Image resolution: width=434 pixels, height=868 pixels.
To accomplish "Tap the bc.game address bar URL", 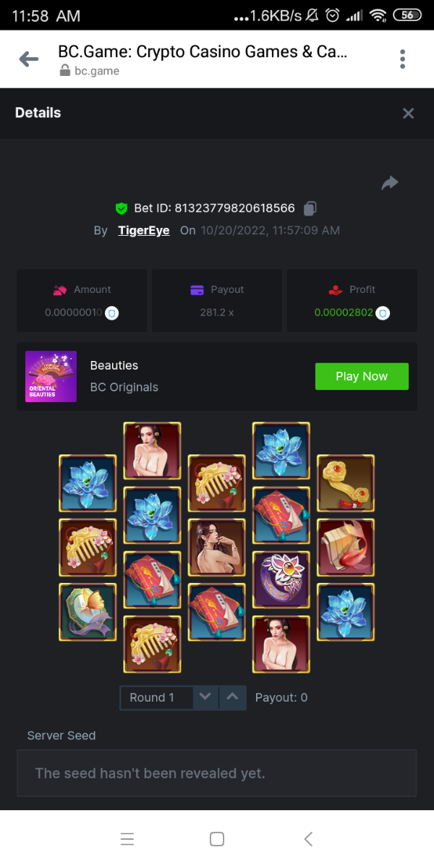I will pyautogui.click(x=97, y=71).
